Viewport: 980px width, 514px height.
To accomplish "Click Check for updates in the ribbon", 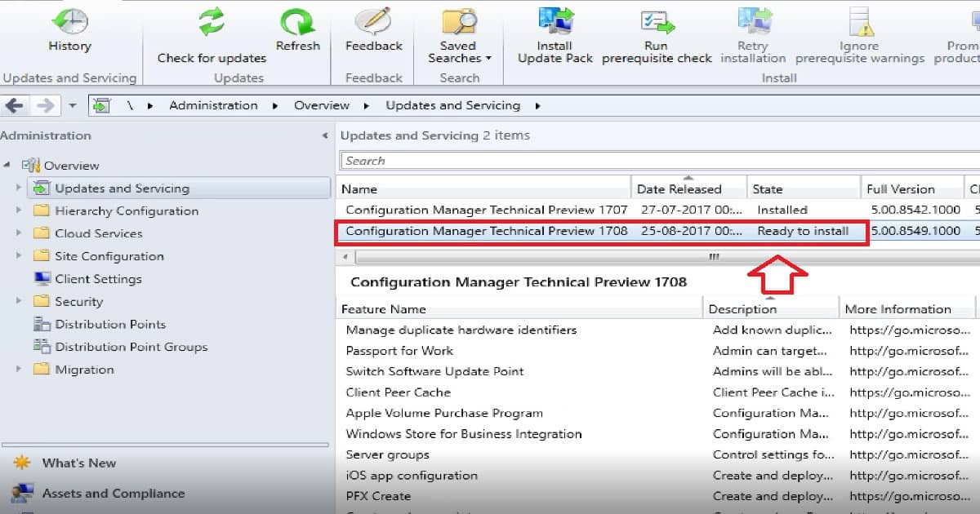I will [212, 37].
